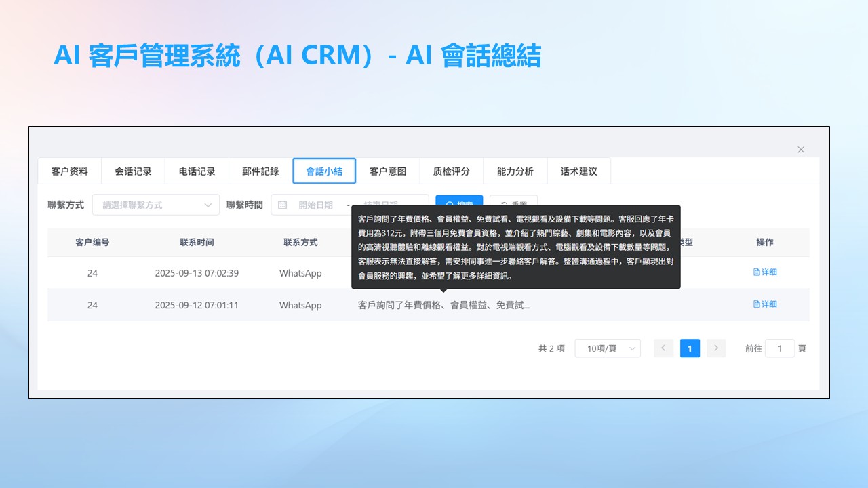
Task: Open 详细 for the 2025-09-12 record
Action: point(765,304)
